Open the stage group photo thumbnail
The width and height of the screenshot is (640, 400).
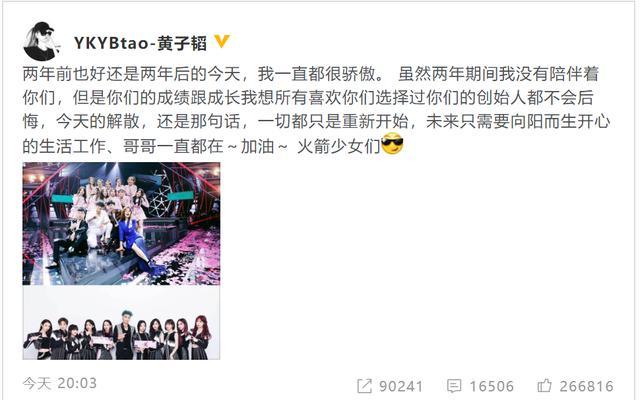coord(121,224)
